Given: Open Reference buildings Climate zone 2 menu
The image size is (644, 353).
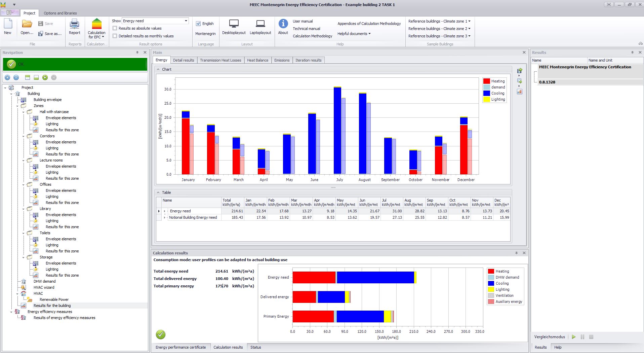Looking at the screenshot, I should click(x=439, y=29).
